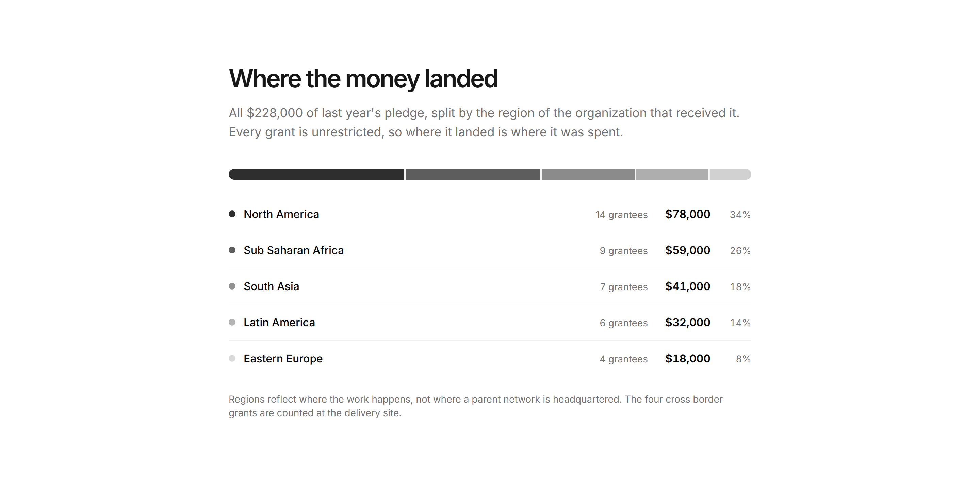The height and width of the screenshot is (485, 980).
Task: Click the South Asia region name
Action: (x=272, y=287)
